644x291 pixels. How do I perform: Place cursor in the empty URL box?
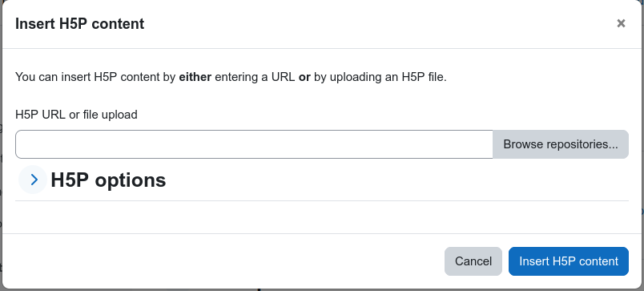[254, 144]
